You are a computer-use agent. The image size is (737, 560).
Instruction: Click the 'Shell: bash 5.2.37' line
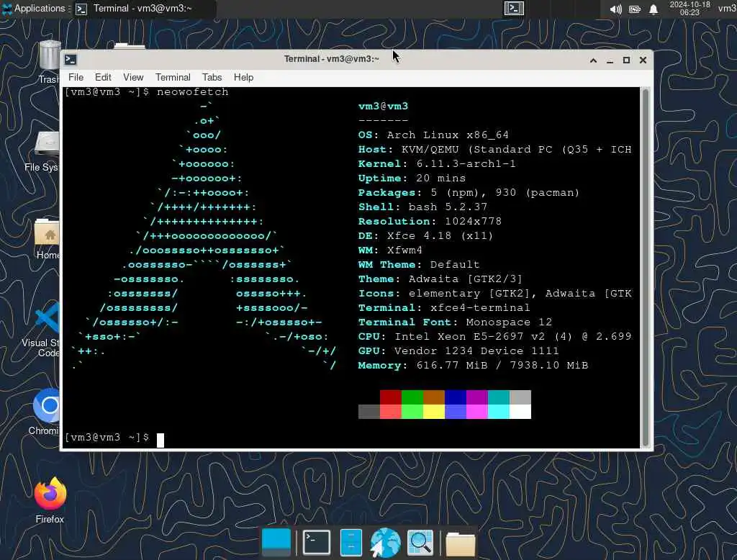click(422, 207)
